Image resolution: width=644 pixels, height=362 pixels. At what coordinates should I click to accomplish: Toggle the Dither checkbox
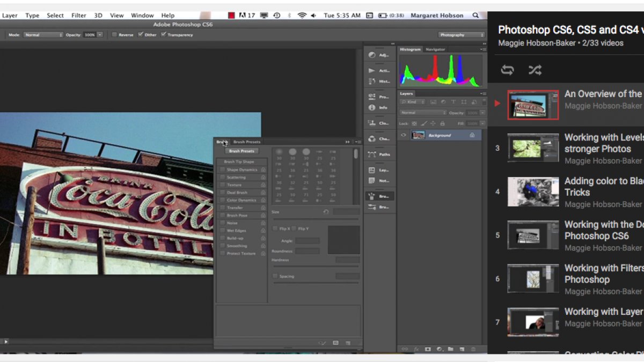pyautogui.click(x=141, y=35)
